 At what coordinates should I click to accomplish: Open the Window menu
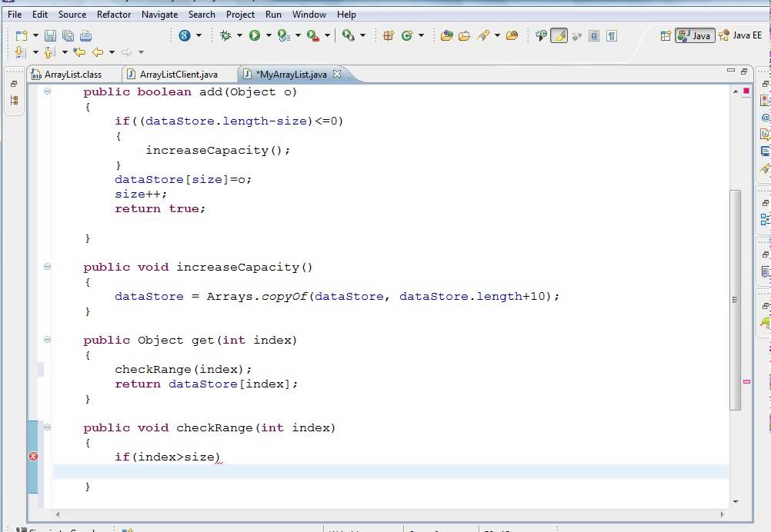[x=309, y=15]
